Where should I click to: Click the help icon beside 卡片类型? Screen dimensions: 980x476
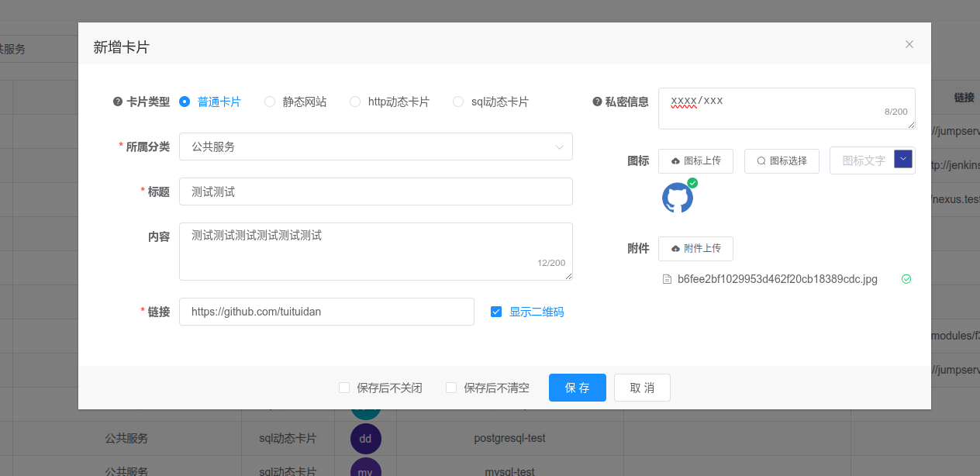tap(118, 102)
